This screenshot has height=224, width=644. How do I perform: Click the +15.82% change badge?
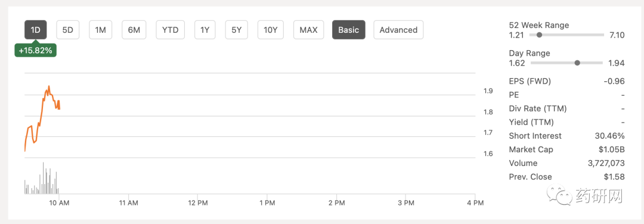pyautogui.click(x=35, y=51)
